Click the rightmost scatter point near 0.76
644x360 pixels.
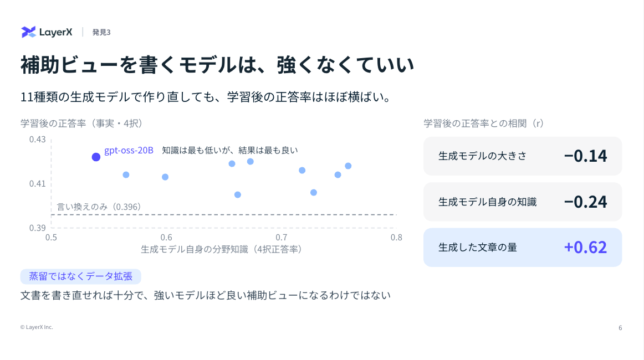[348, 166]
